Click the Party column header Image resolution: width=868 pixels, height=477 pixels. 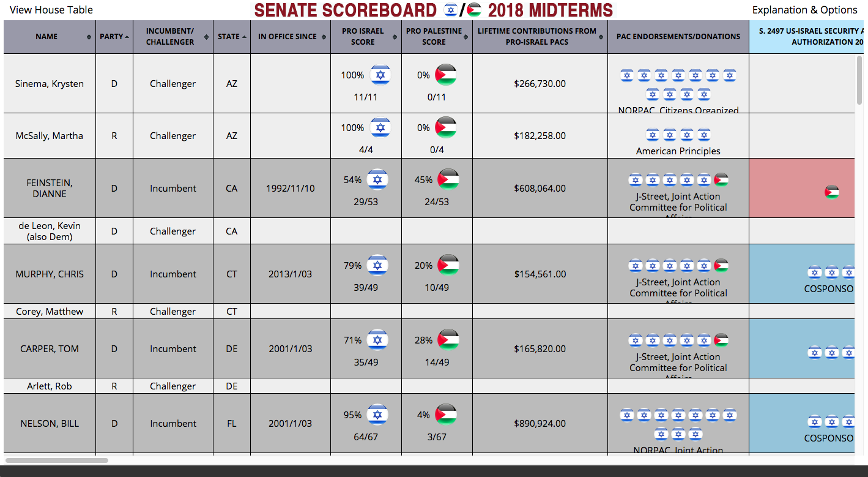click(111, 37)
